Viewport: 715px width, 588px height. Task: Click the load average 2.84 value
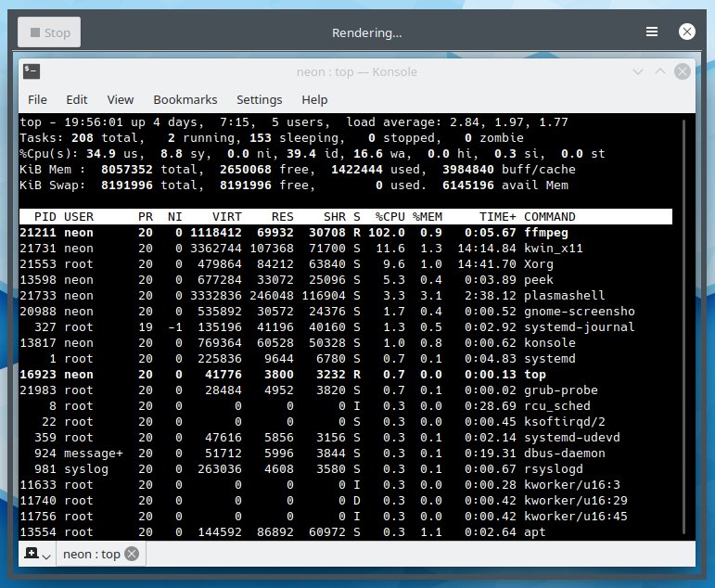tap(465, 122)
